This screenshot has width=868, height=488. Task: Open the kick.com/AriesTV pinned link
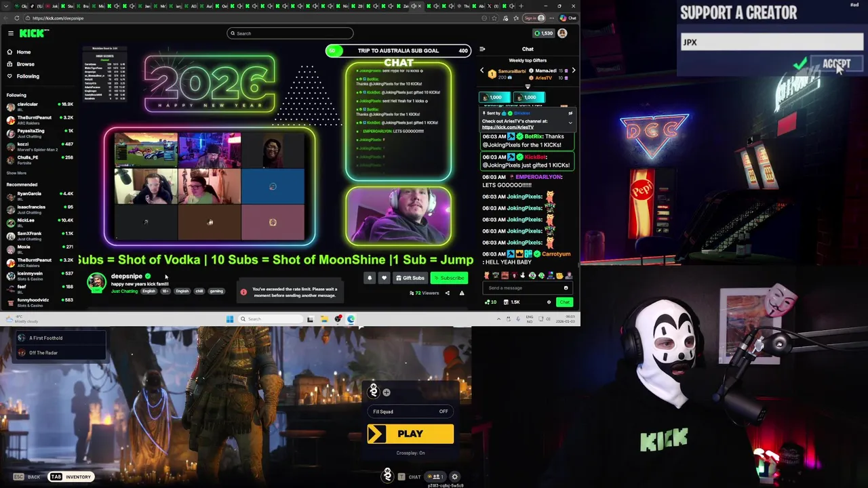pyautogui.click(x=508, y=127)
